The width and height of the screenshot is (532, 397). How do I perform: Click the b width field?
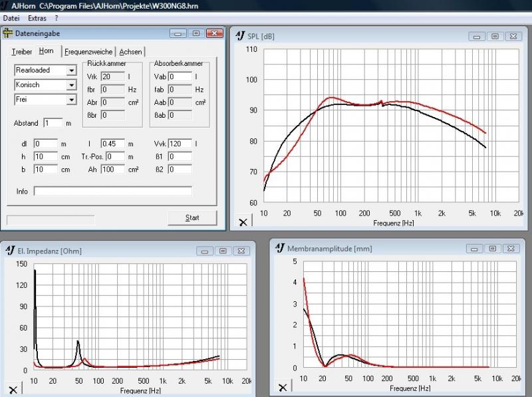coord(45,170)
